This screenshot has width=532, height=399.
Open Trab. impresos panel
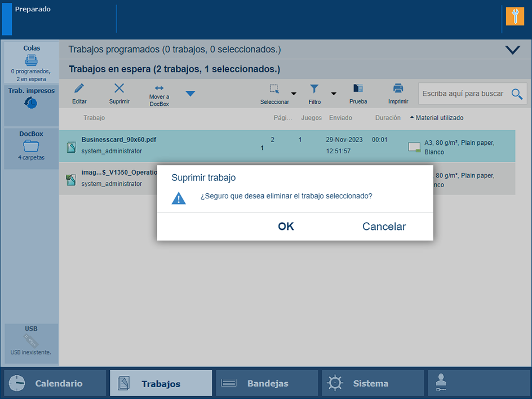pyautogui.click(x=31, y=104)
